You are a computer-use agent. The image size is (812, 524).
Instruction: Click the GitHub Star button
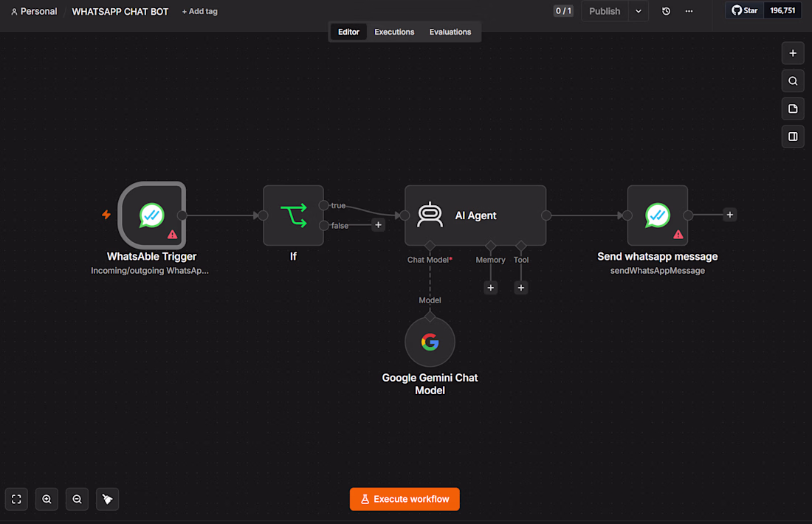click(745, 10)
